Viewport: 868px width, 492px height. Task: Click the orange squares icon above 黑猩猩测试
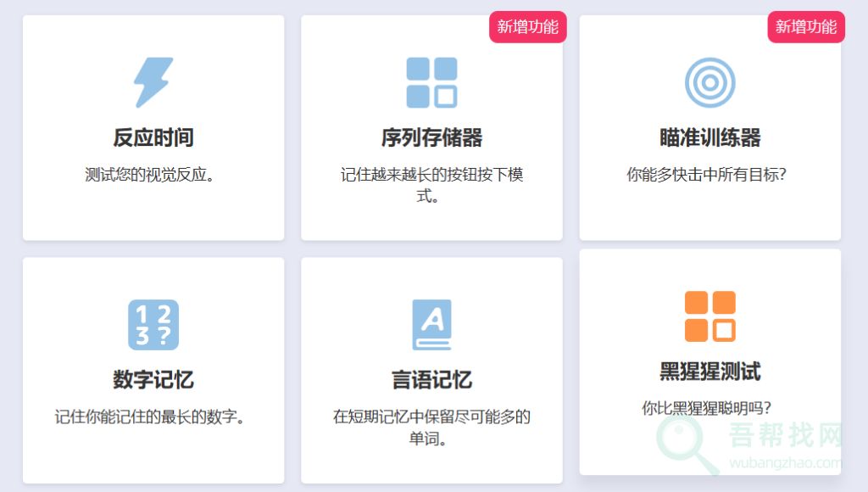pyautogui.click(x=709, y=314)
